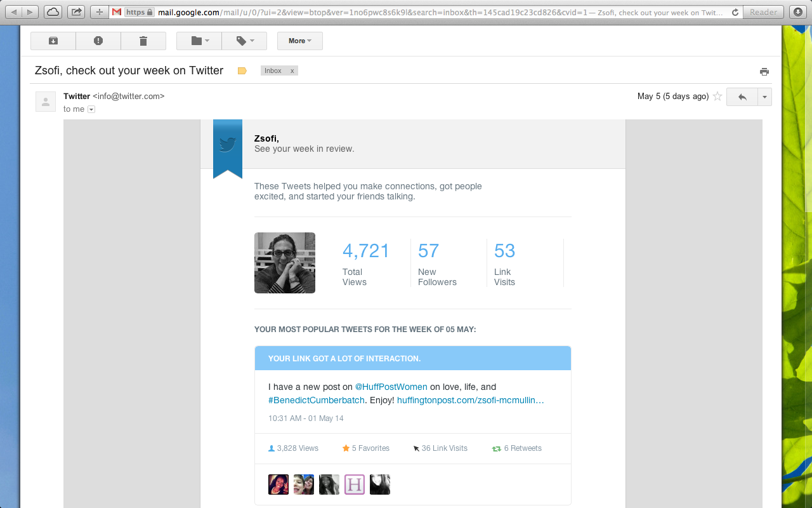Open more reply options dropdown arrow
The image size is (812, 508).
[x=764, y=97]
